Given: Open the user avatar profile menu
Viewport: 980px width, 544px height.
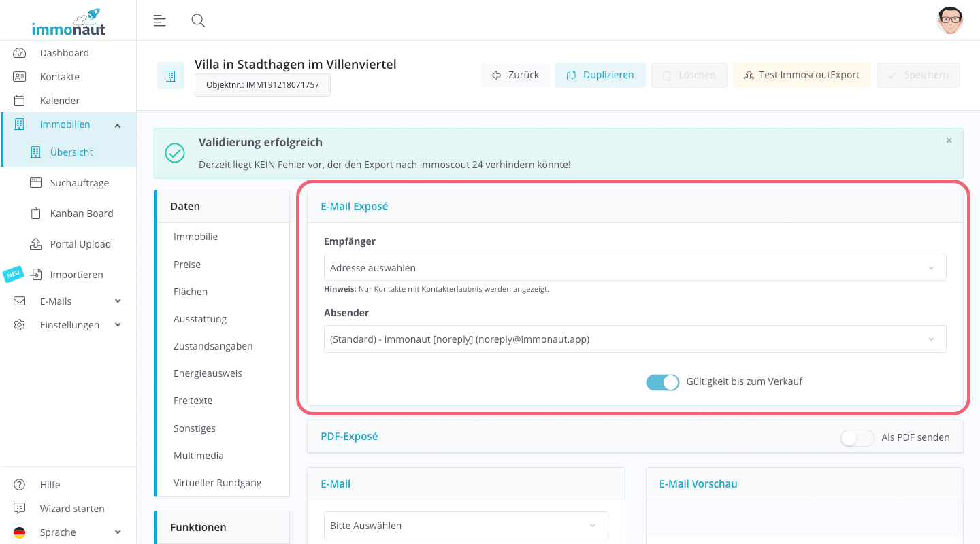Looking at the screenshot, I should 949,20.
